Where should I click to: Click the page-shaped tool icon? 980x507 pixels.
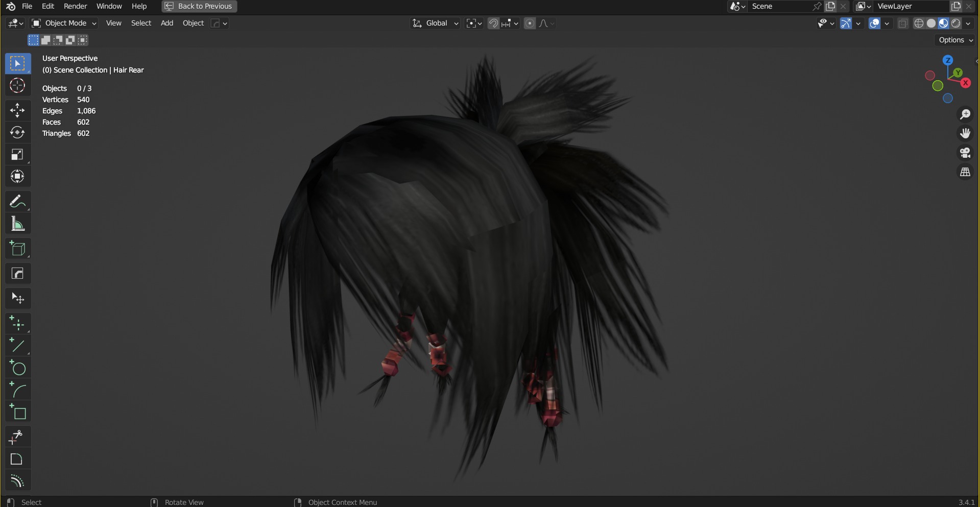click(x=18, y=459)
